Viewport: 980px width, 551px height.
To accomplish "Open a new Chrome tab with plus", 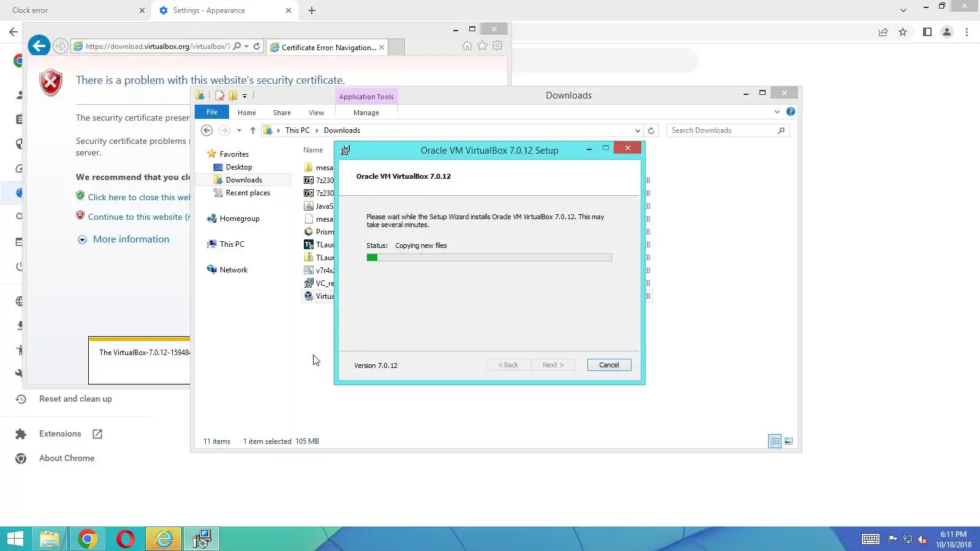I will (x=312, y=10).
